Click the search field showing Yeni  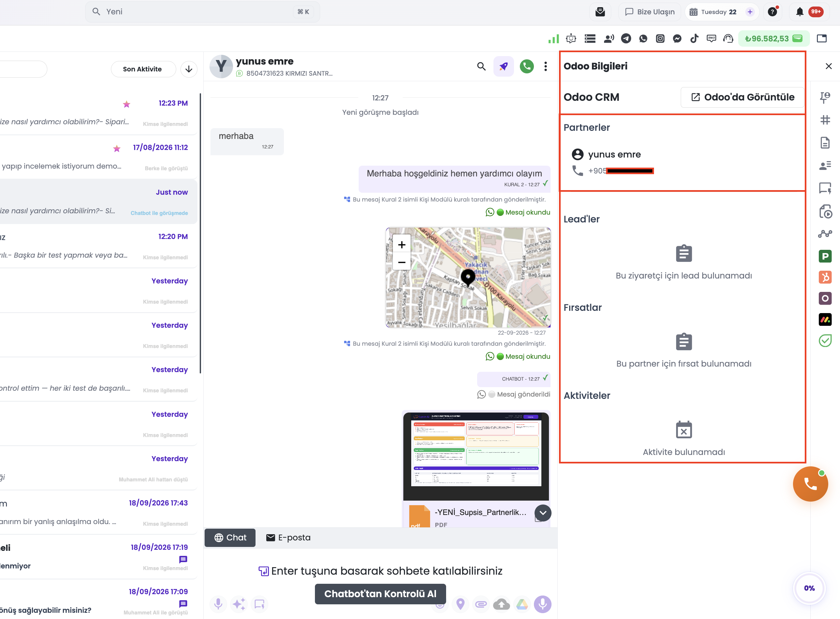pyautogui.click(x=202, y=12)
